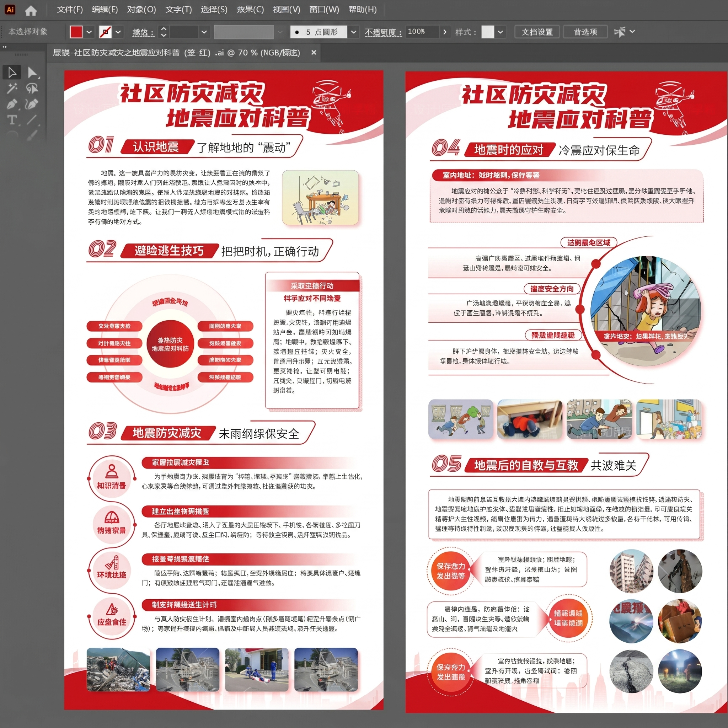The image size is (728, 728).
Task: Expand the stroke color dropdown arrow
Action: 118,32
